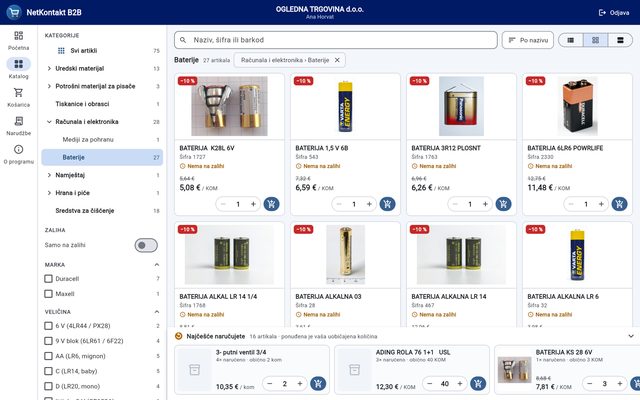The width and height of the screenshot is (640, 400).
Task: Decrease quantity for BATERIJA 6LR6 POWRLIFE
Action: 571,204
